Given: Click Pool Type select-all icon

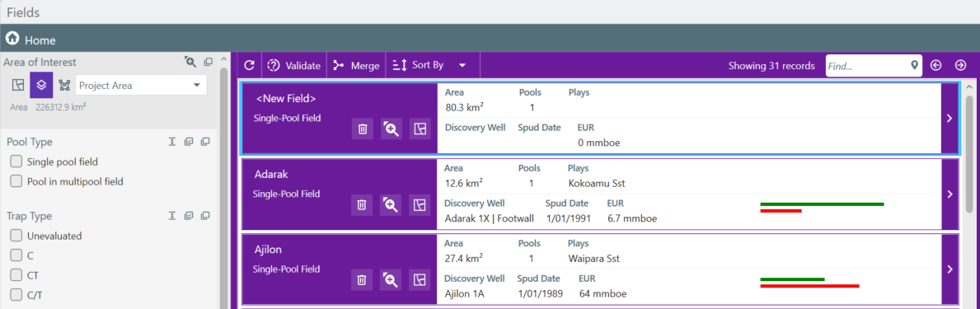Looking at the screenshot, I should point(188,142).
